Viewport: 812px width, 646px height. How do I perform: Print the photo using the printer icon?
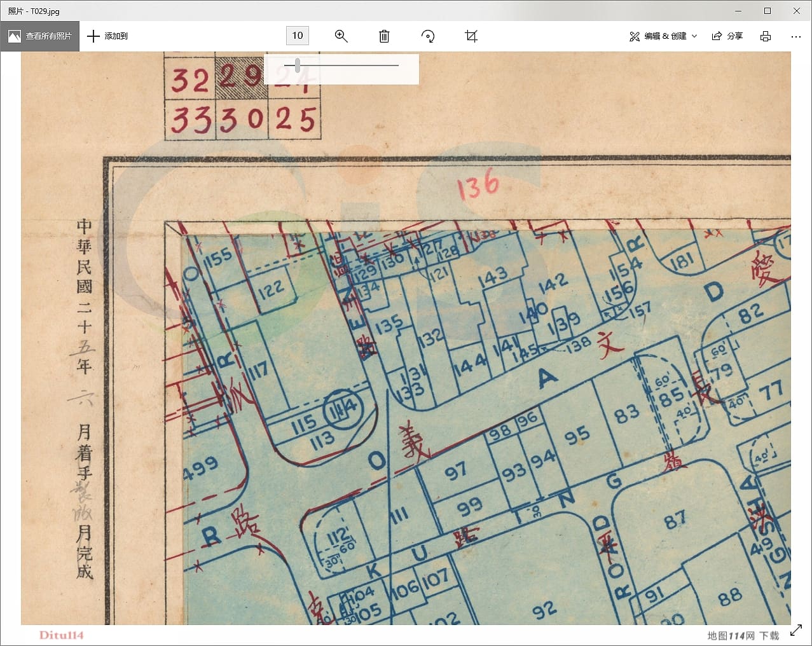[x=766, y=36]
